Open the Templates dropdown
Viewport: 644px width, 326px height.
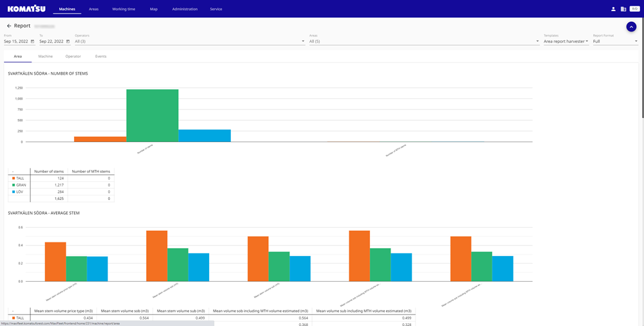586,41
